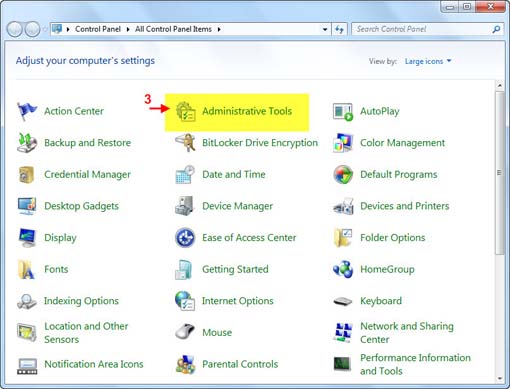Open the Mouse icon
The image size is (510, 389).
click(185, 331)
